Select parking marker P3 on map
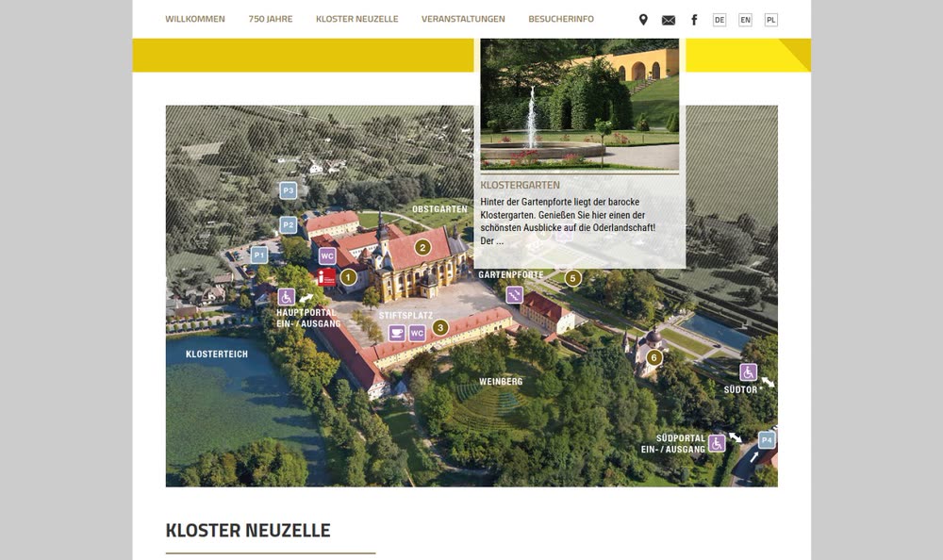 point(288,190)
